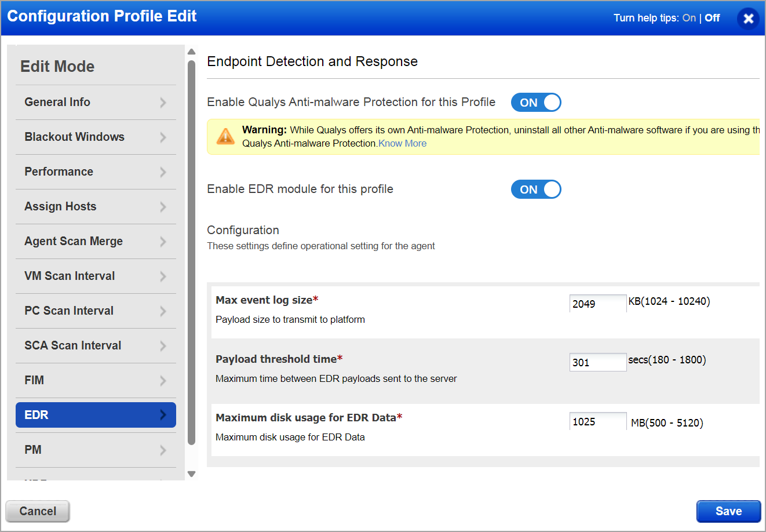Image resolution: width=766 pixels, height=532 pixels.
Task: Click chevron next to Assign Hosts
Action: [x=163, y=207]
